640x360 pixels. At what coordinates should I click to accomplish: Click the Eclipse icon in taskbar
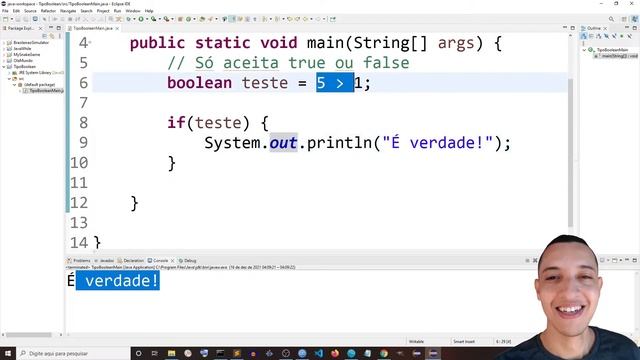(x=433, y=353)
